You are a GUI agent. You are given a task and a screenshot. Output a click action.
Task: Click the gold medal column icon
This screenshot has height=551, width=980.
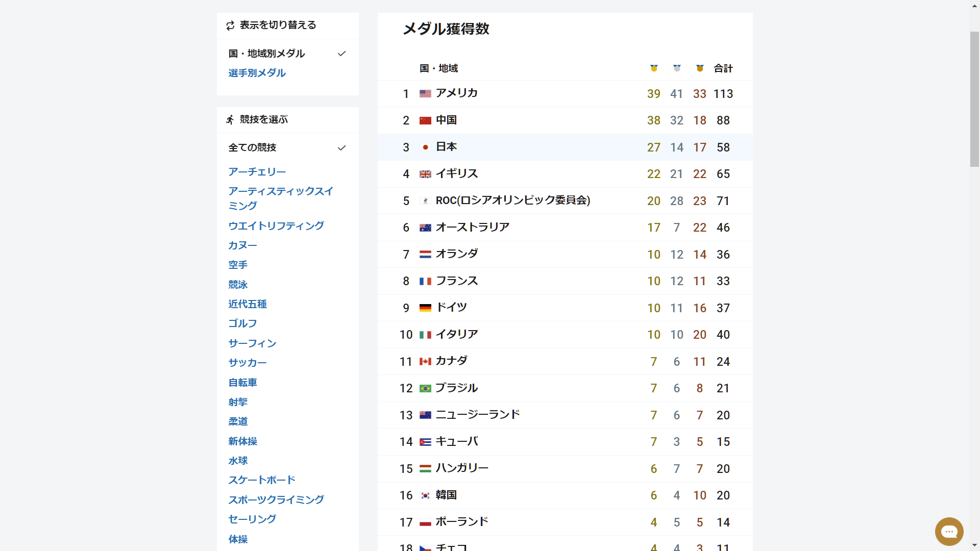point(654,68)
